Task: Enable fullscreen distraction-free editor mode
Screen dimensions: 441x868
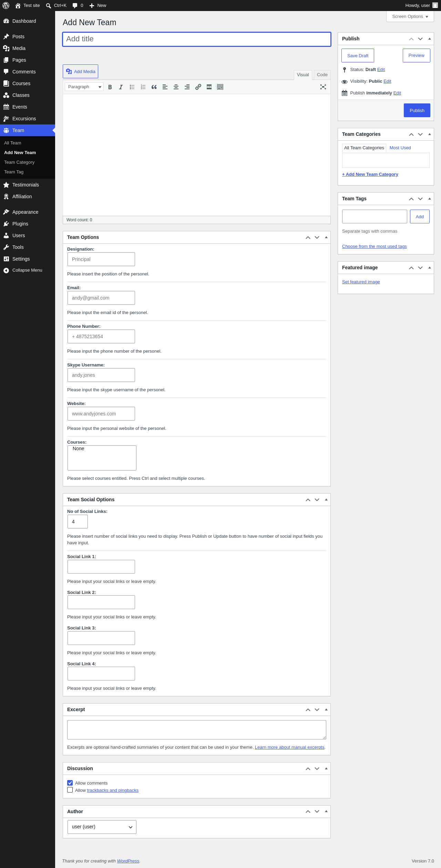Action: coord(323,87)
